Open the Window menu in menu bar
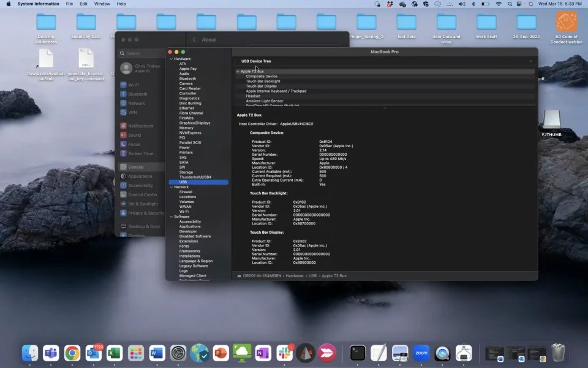 pyautogui.click(x=102, y=4)
